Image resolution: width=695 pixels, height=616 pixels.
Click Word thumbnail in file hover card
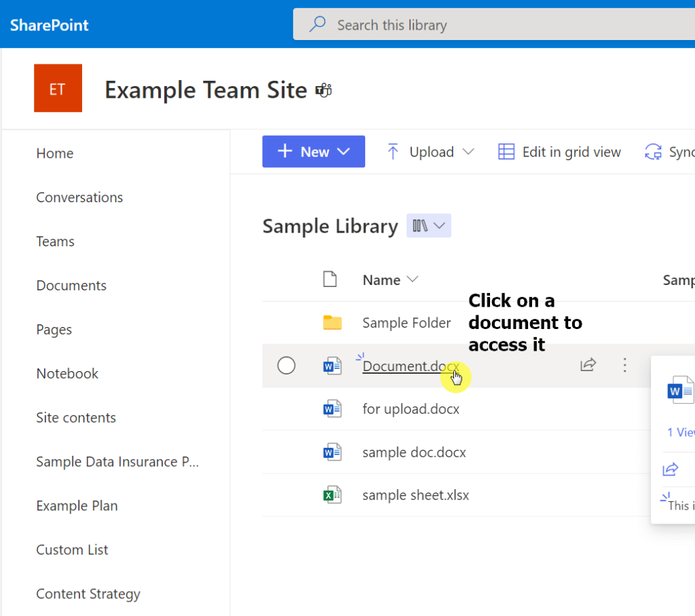[681, 389]
